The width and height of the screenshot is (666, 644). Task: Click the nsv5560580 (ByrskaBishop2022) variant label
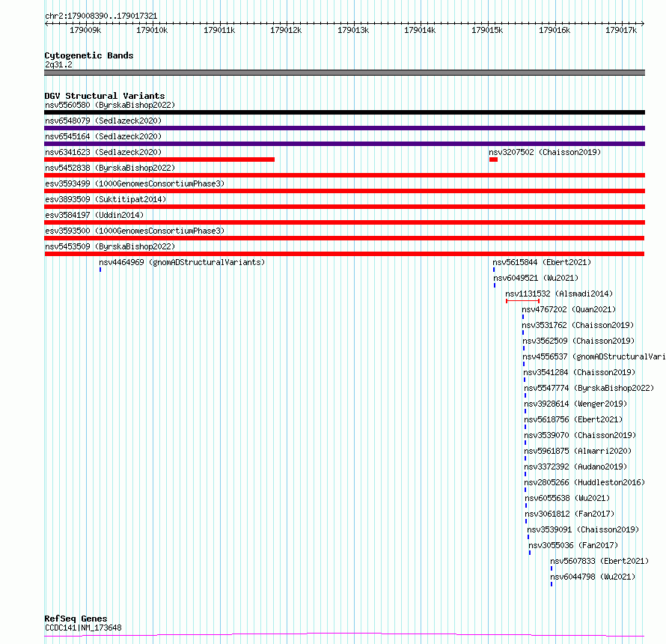[110, 105]
